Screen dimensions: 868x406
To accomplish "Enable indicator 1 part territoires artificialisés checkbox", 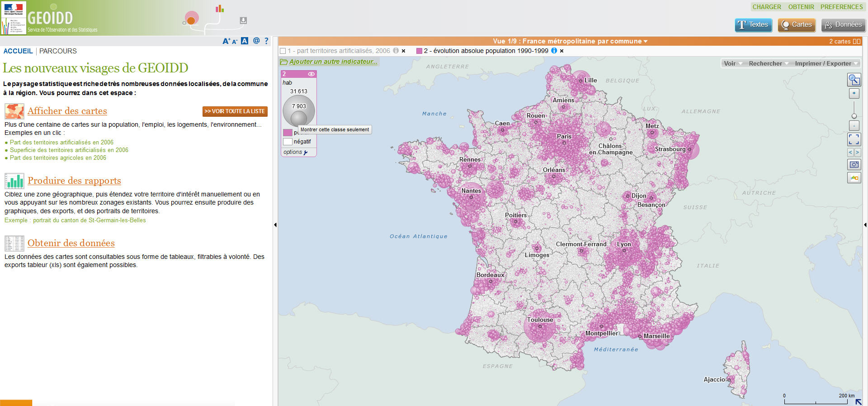I will point(283,51).
